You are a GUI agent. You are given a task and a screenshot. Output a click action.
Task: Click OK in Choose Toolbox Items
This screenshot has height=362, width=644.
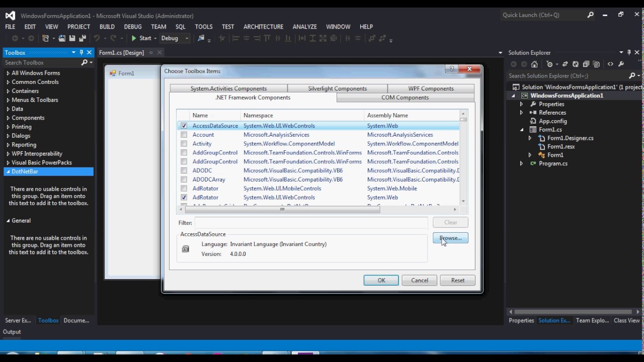(381, 281)
